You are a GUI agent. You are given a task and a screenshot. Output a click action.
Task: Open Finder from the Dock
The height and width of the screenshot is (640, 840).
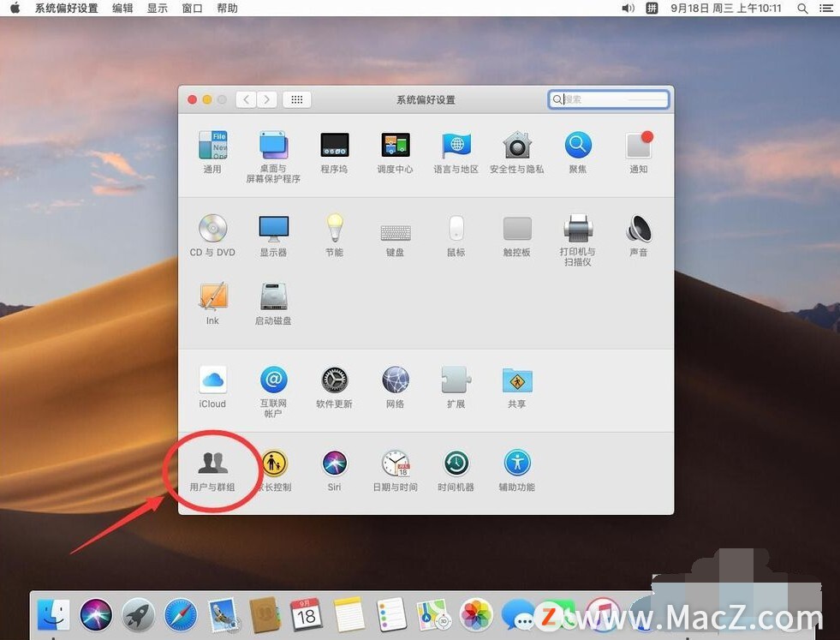(53, 614)
